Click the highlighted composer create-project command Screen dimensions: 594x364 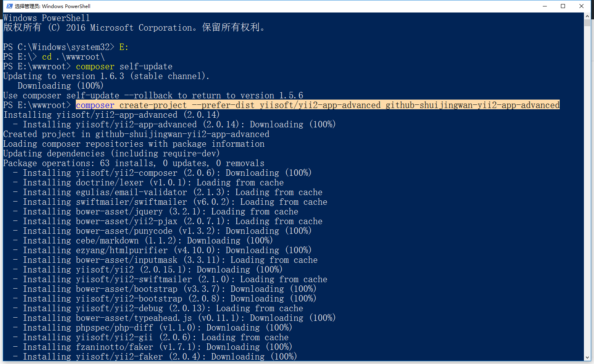pos(317,105)
